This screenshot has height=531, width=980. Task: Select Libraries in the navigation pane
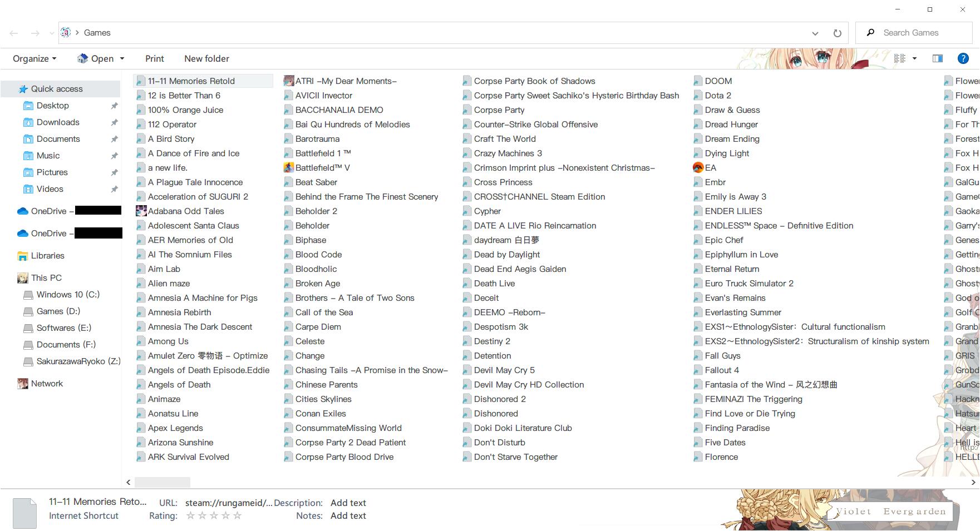(x=47, y=256)
